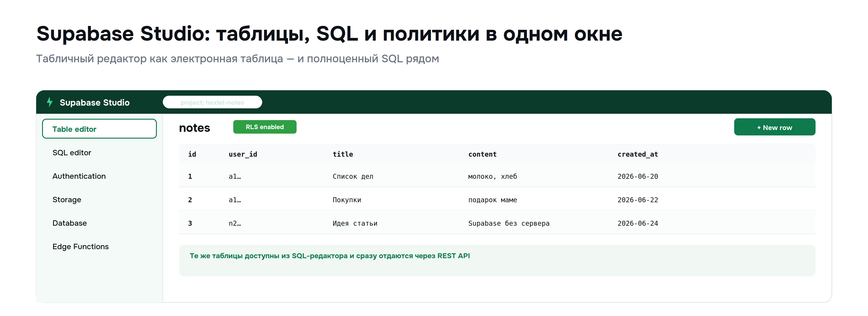Image resolution: width=868 pixels, height=316 pixels.
Task: Switch to the SQL editor
Action: 72,153
